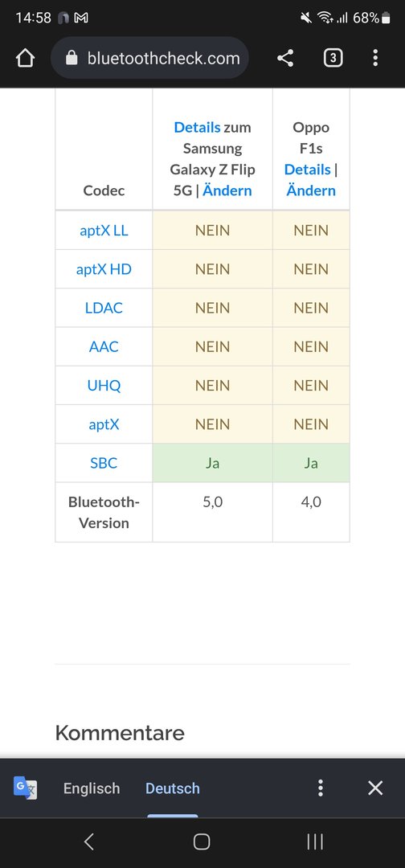Open the LDAC codec link

click(x=104, y=308)
